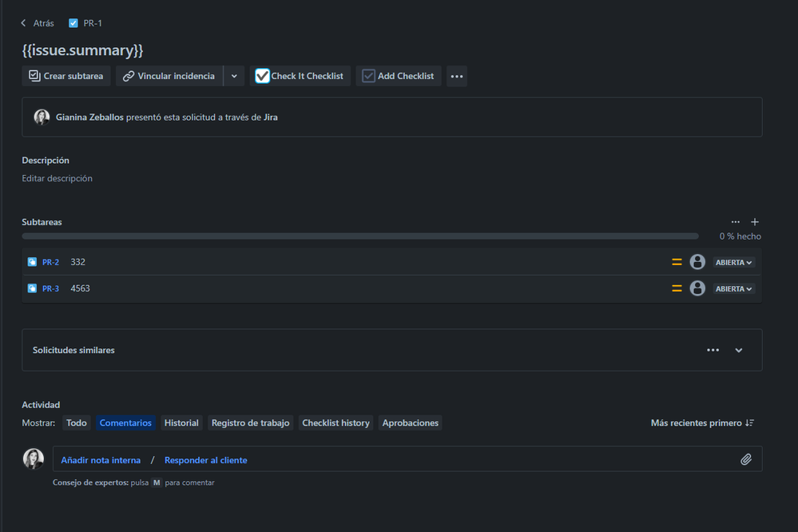This screenshot has height=532, width=798.
Task: Click 0 % hecho progress label
Action: click(740, 236)
